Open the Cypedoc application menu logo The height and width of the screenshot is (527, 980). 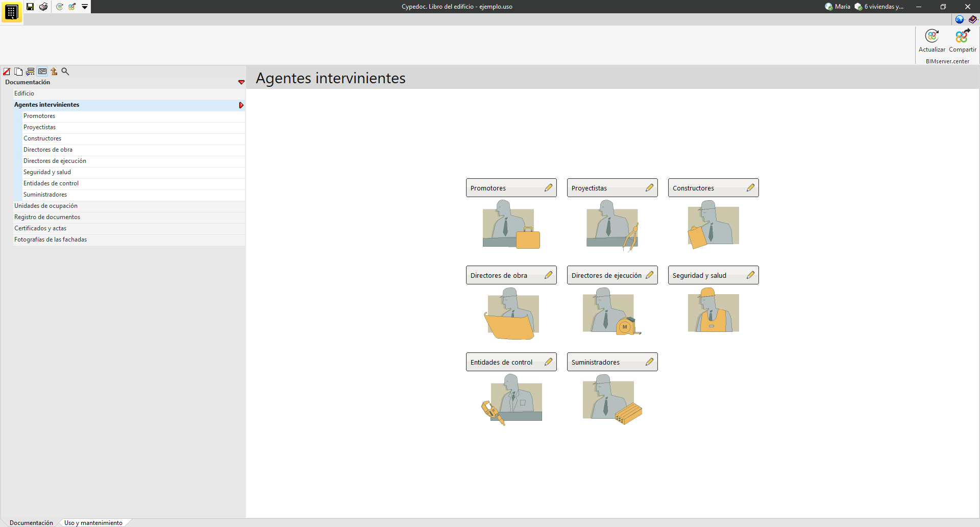click(x=11, y=12)
